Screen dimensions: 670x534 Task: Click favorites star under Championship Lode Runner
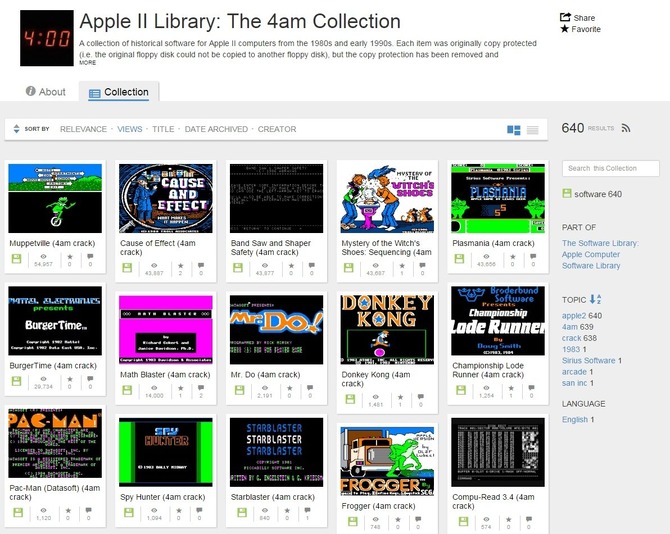click(511, 388)
